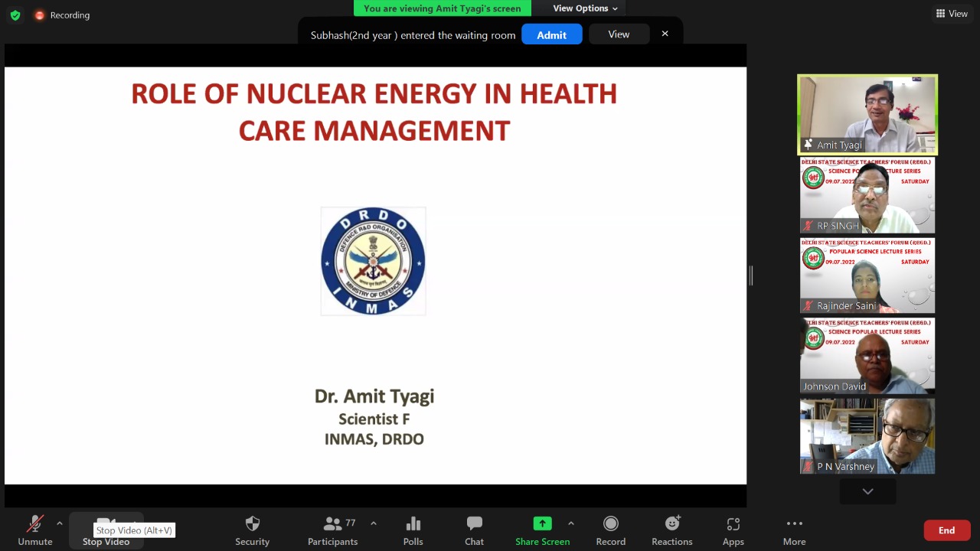Click the red Recording indicator
Viewport: 980px width, 551px height.
[x=62, y=15]
